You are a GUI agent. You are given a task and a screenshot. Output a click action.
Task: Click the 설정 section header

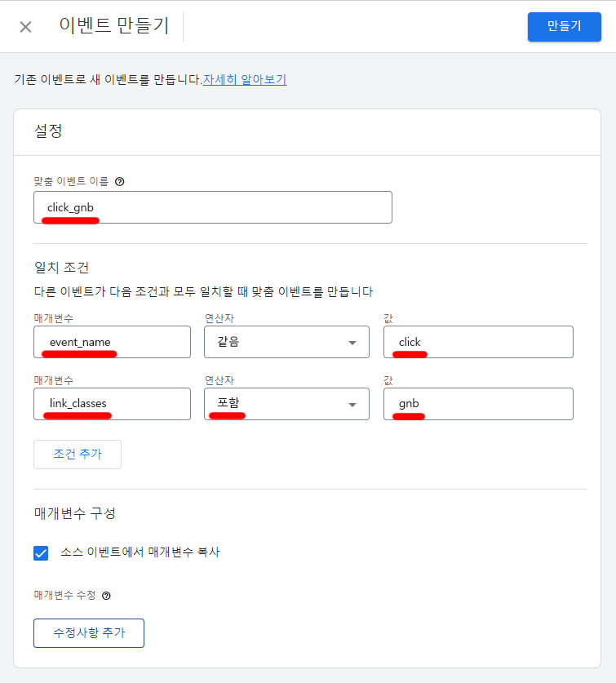pos(48,131)
